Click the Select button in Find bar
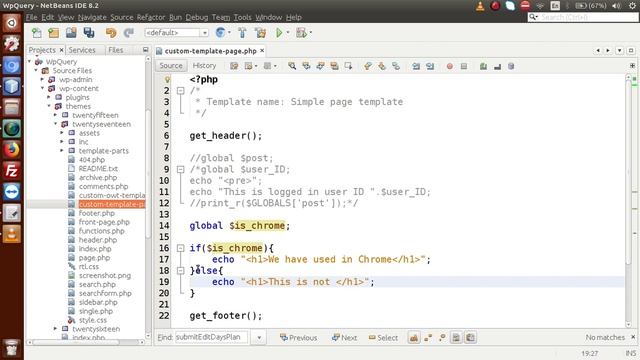Viewport: 640px width, 360px height. 383,338
